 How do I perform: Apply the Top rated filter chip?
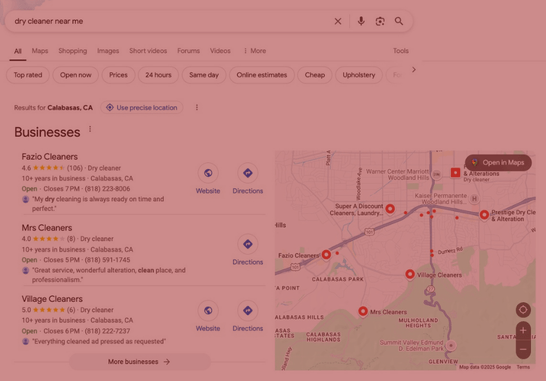tap(28, 75)
